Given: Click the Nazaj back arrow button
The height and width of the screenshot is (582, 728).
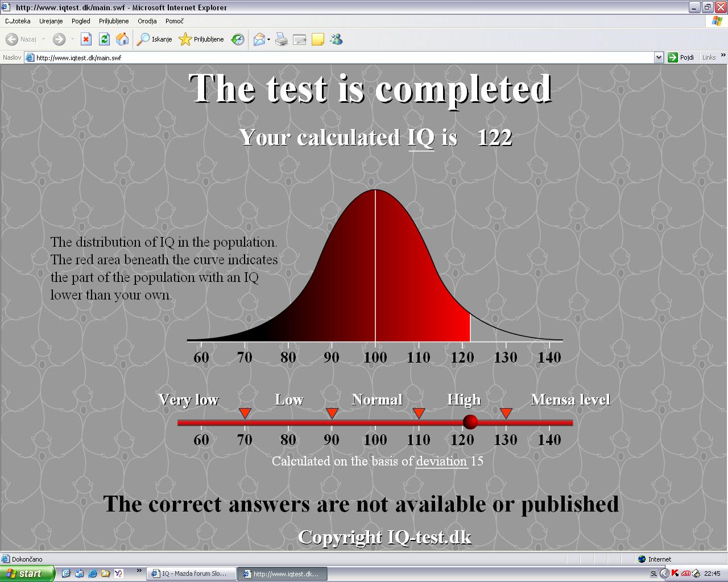Looking at the screenshot, I should (21, 39).
